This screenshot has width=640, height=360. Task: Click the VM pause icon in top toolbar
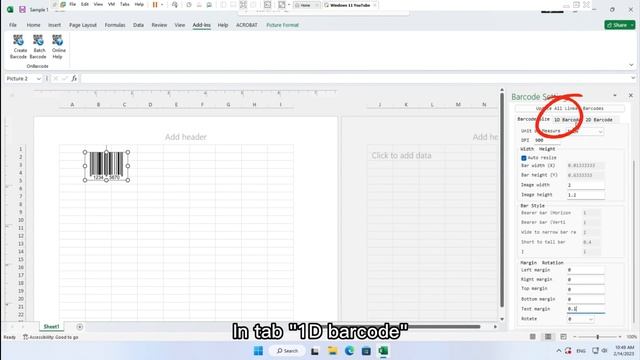coord(155,5)
